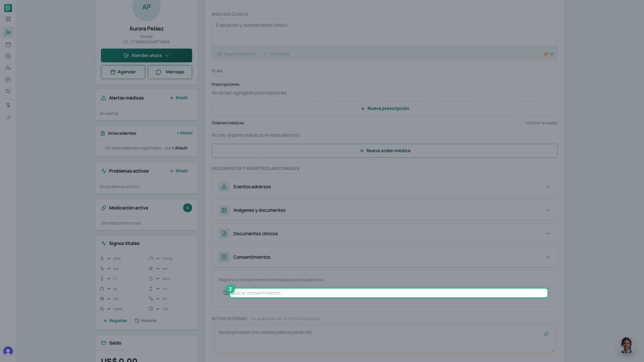
Task: Focus the Buscar consentimiento search field
Action: tap(388, 293)
